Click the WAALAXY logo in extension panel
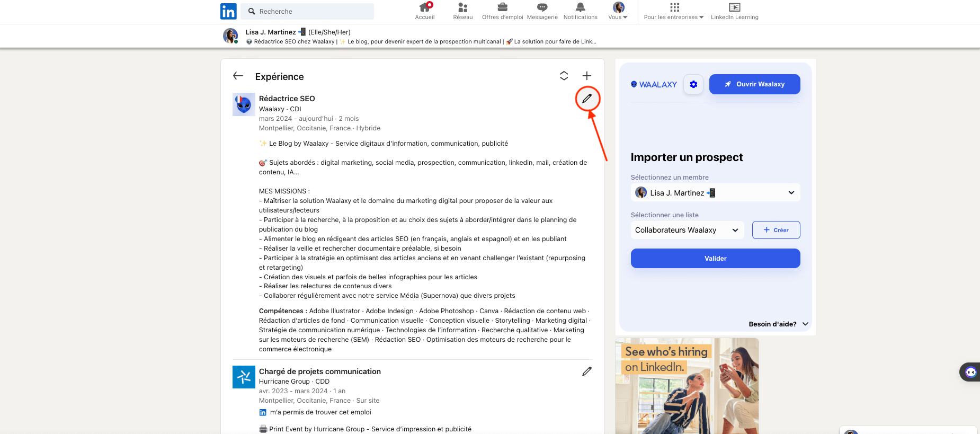Screen dimensions: 980x434 pos(654,84)
